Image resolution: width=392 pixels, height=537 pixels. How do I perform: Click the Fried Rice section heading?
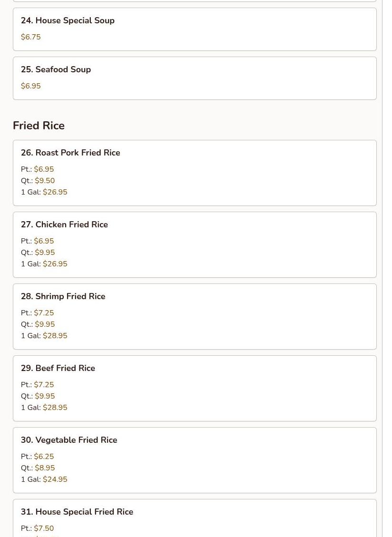click(x=39, y=126)
